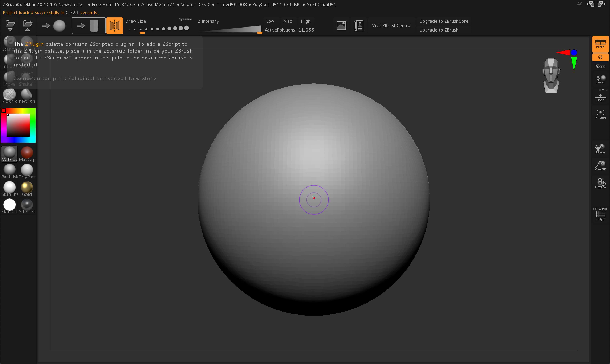This screenshot has width=610, height=364.
Task: Click the SilverFoil material thumbnail
Action: 27,204
